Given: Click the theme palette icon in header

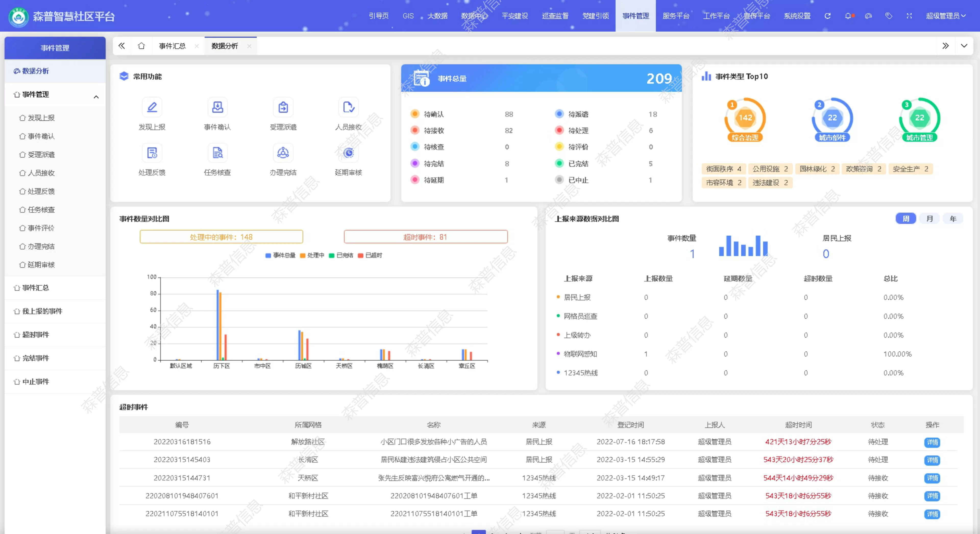Looking at the screenshot, I should point(868,16).
